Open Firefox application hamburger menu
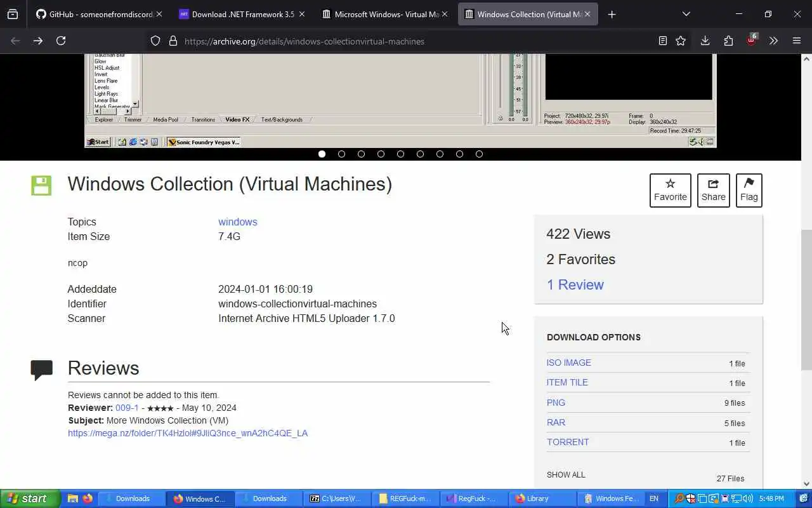This screenshot has width=812, height=508. [797, 41]
